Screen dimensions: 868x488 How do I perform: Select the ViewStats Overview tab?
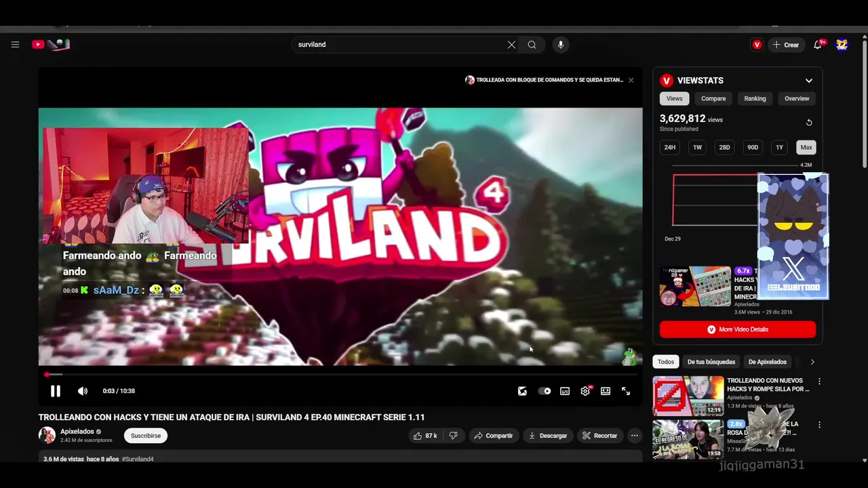797,98
